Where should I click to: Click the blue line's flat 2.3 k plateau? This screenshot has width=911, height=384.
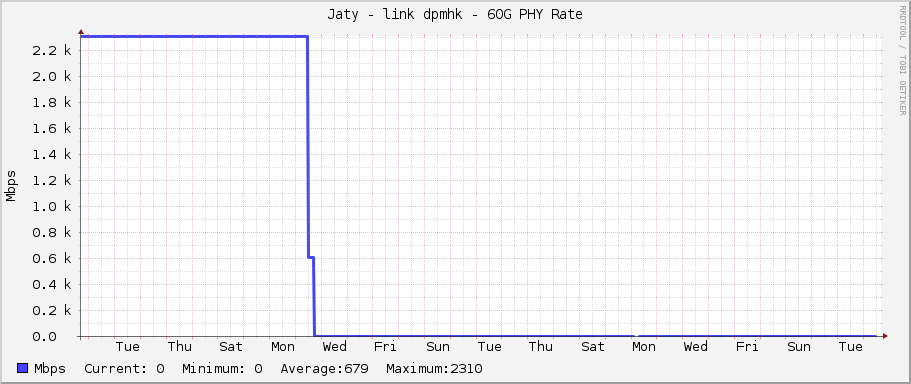[194, 37]
